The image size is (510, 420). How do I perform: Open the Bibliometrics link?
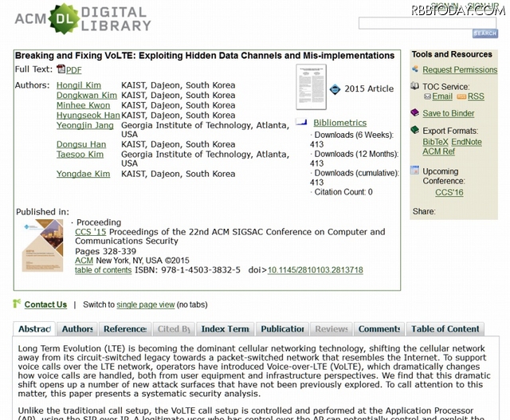pyautogui.click(x=340, y=123)
